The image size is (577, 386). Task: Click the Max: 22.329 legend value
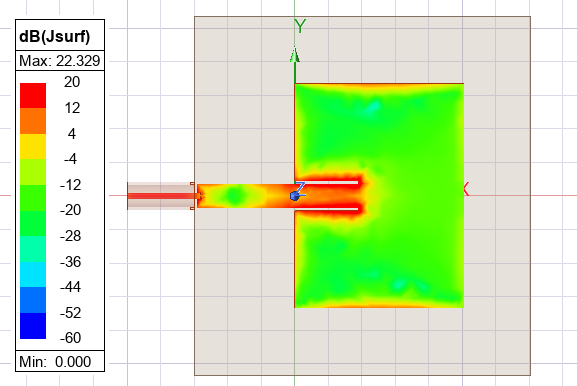pyautogui.click(x=60, y=61)
